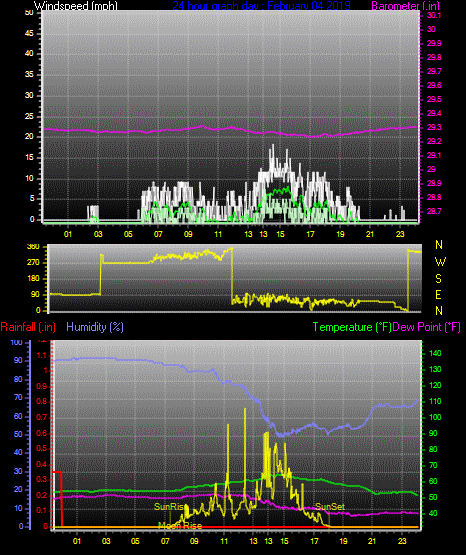Click the '90' humidity scale value
Image resolution: width=466 pixels, height=555 pixels.
[18, 360]
